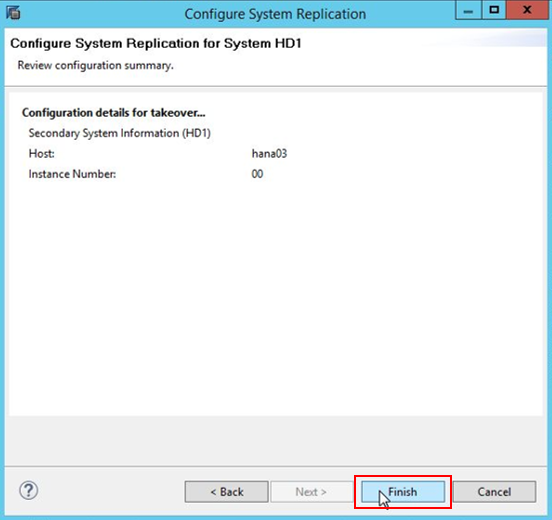552x520 pixels.
Task: Close the wizard with the red X
Action: pyautogui.click(x=527, y=10)
